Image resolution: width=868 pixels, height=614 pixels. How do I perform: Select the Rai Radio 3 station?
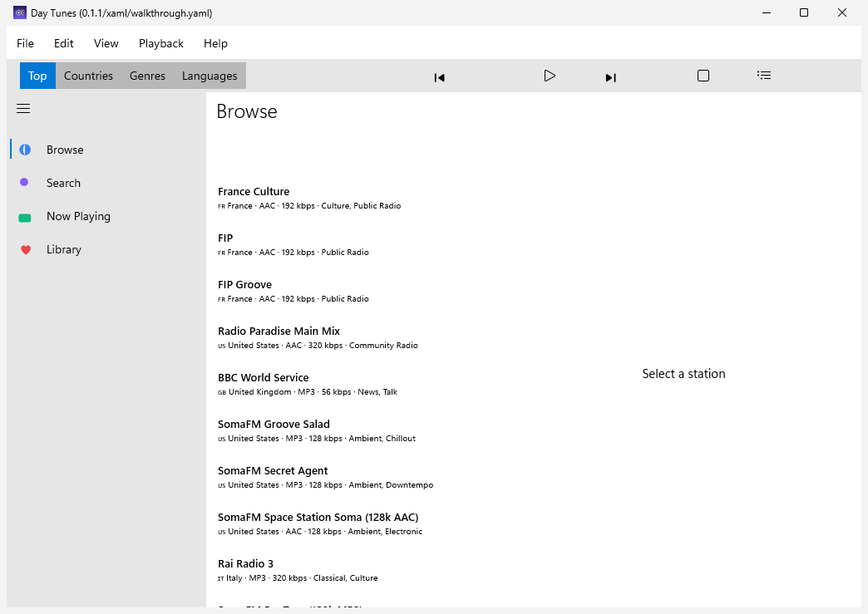tap(245, 563)
